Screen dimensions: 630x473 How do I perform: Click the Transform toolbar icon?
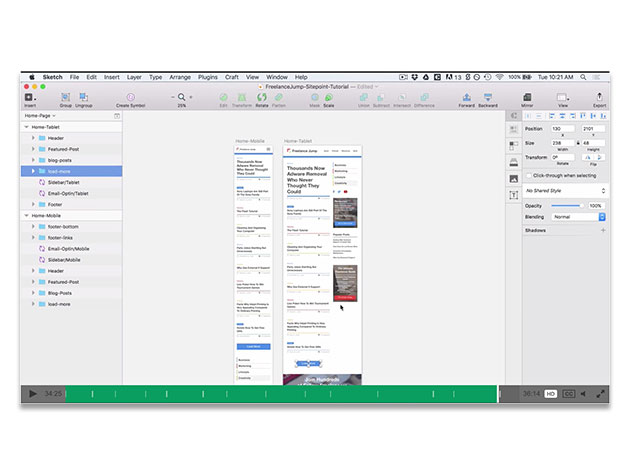pyautogui.click(x=242, y=97)
